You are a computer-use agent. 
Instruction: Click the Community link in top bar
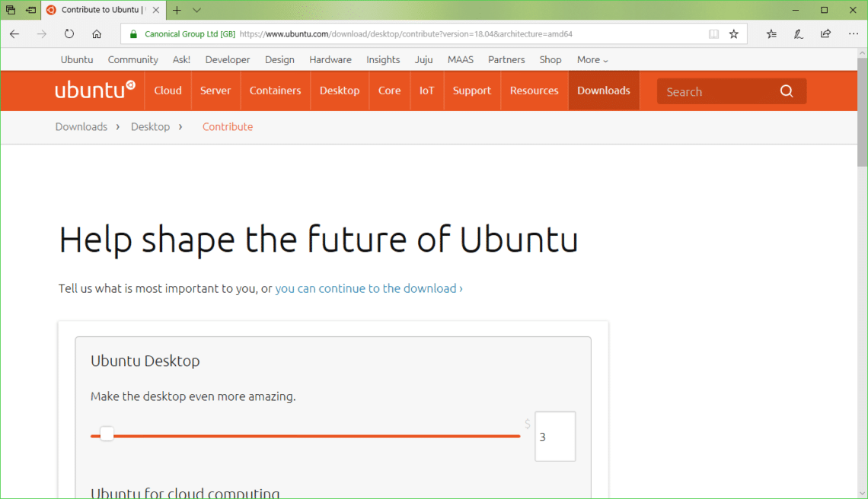[x=132, y=60]
